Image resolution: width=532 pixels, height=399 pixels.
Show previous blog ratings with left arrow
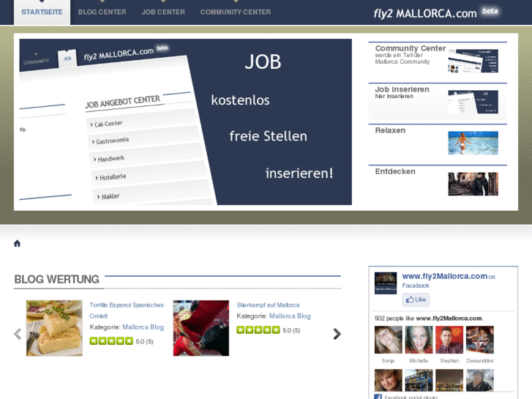pos(18,334)
